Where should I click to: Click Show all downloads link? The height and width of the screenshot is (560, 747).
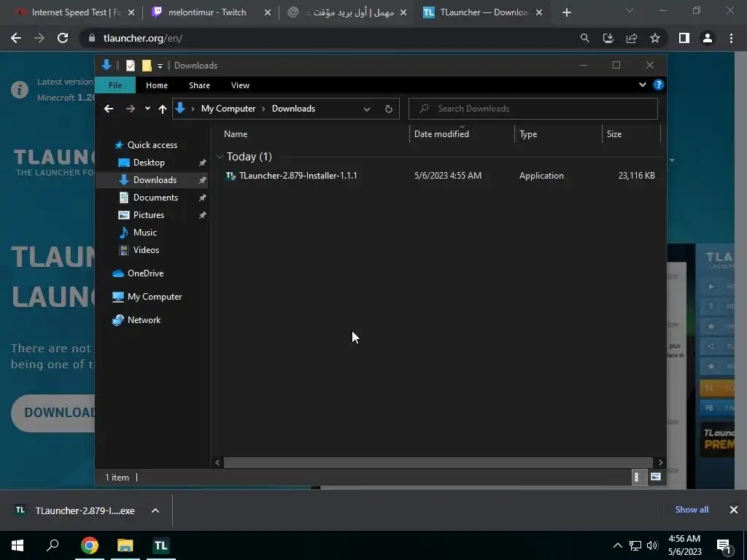pos(692,510)
